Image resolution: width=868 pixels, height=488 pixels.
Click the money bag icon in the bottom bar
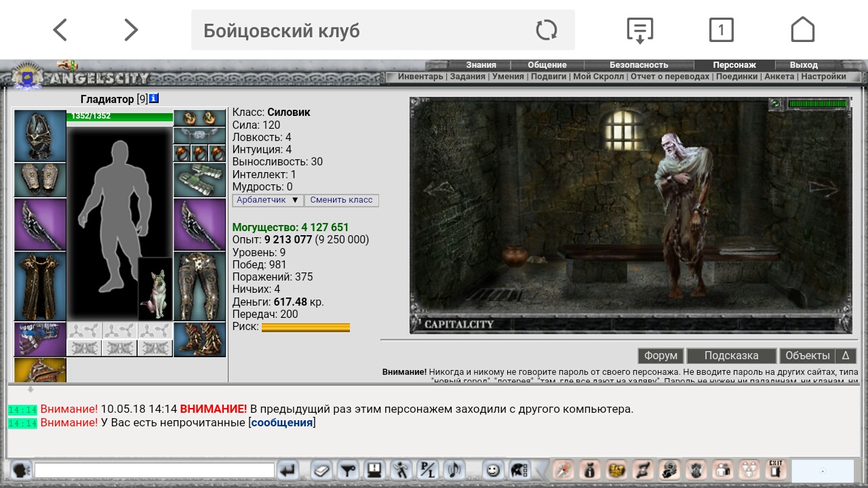coord(591,470)
